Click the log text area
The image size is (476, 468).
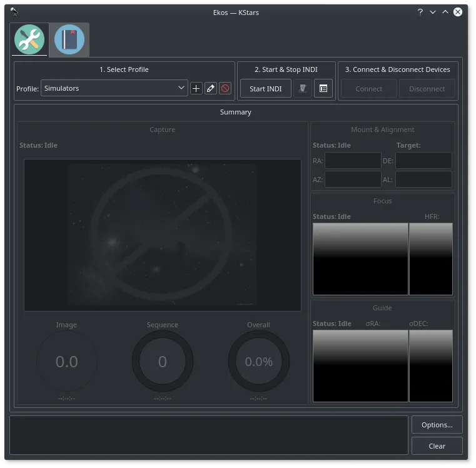(209, 435)
